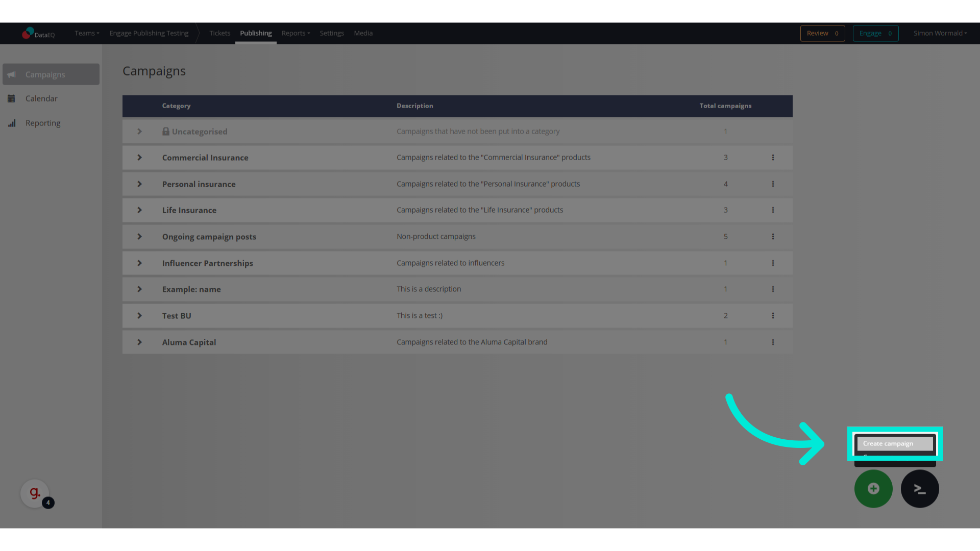Screen dimensions: 980x551
Task: Expand the Personal insurance category row
Action: click(139, 184)
